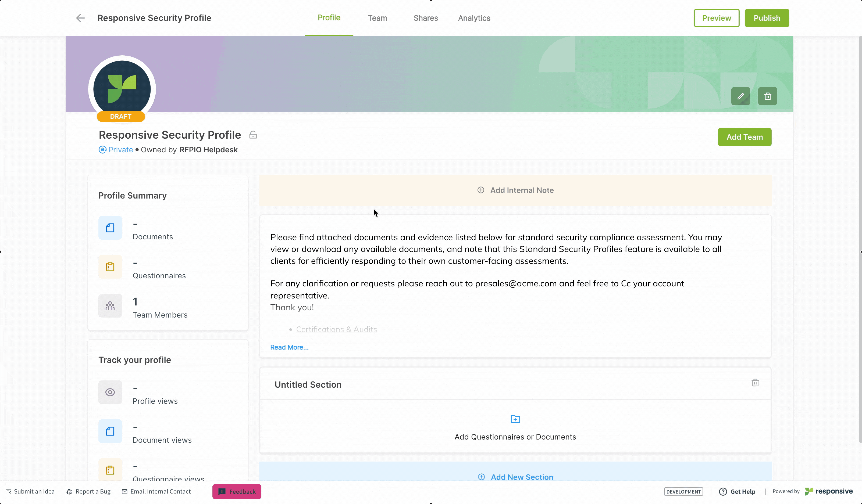Click Add New Section text
862x504 pixels.
tap(522, 477)
